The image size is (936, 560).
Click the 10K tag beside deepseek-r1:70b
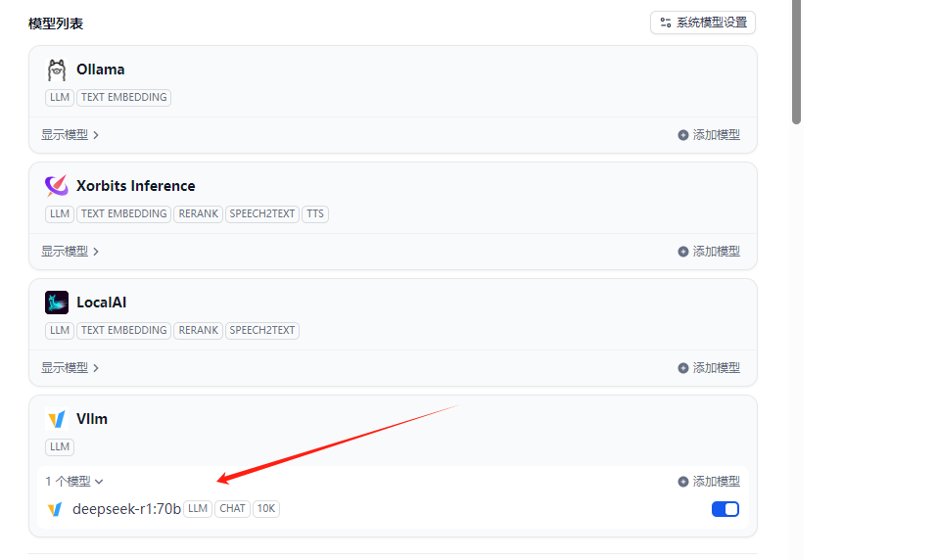[266, 509]
